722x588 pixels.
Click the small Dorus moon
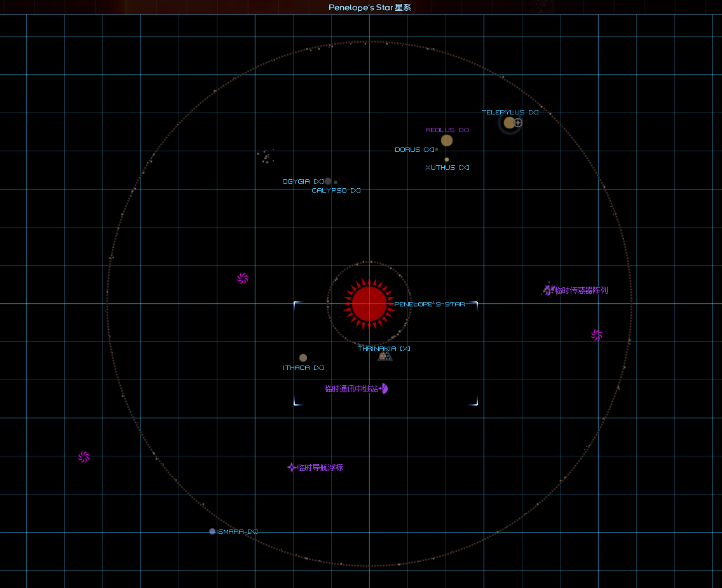tap(437, 149)
